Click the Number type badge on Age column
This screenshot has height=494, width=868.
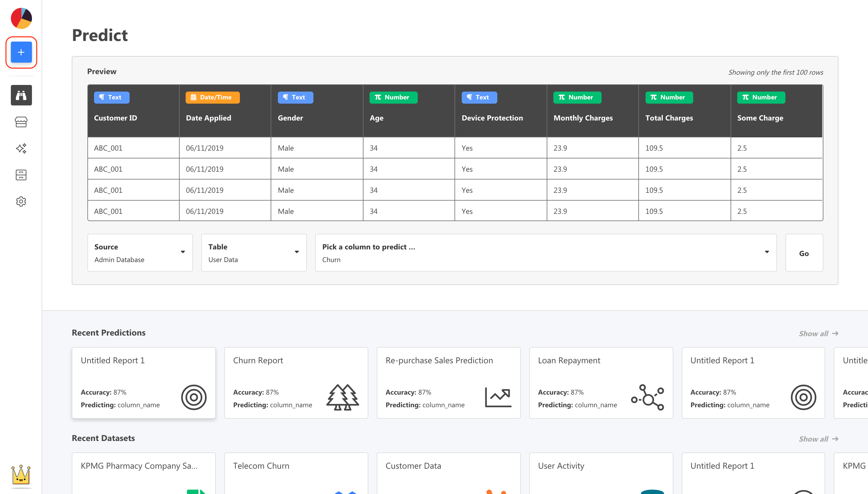click(393, 97)
